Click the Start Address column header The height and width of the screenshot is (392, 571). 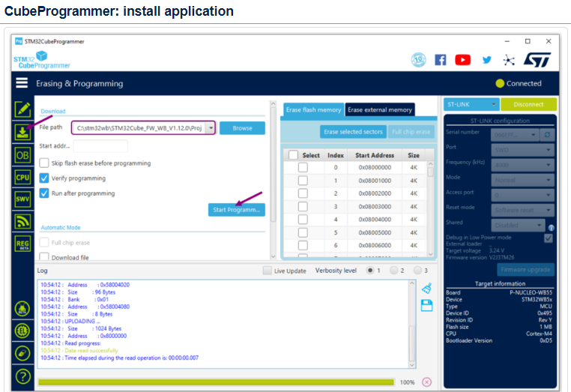[375, 155]
